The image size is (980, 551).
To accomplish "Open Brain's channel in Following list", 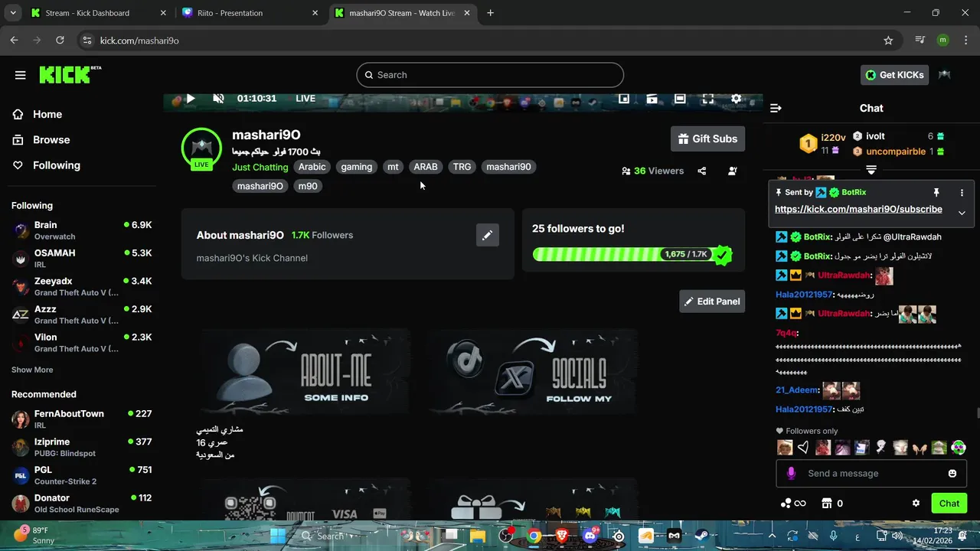I will pyautogui.click(x=80, y=230).
